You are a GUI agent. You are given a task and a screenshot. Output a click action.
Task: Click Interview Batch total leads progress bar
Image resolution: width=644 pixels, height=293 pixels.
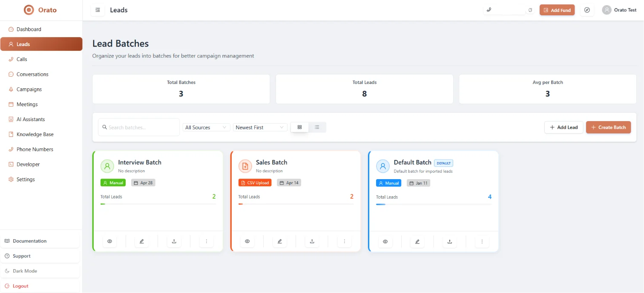158,204
